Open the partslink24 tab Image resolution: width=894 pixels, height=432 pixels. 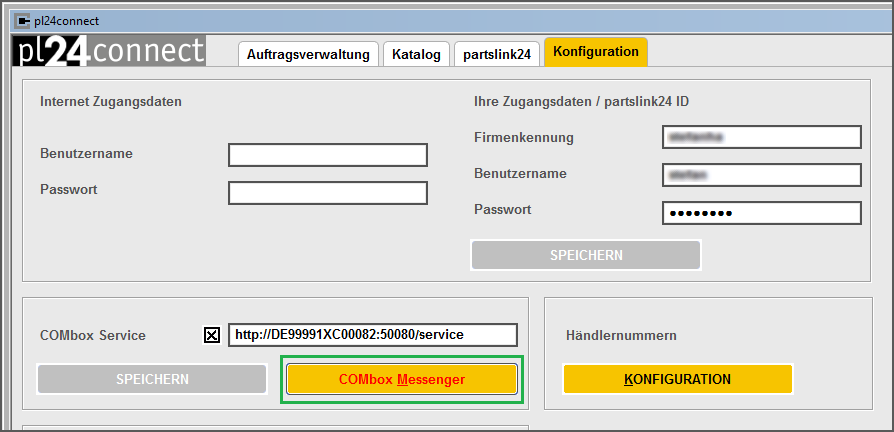coord(497,55)
